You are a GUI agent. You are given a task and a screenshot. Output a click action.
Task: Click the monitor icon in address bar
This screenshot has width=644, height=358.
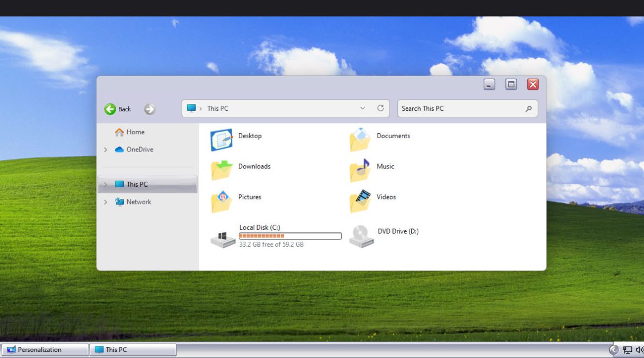pyautogui.click(x=191, y=108)
